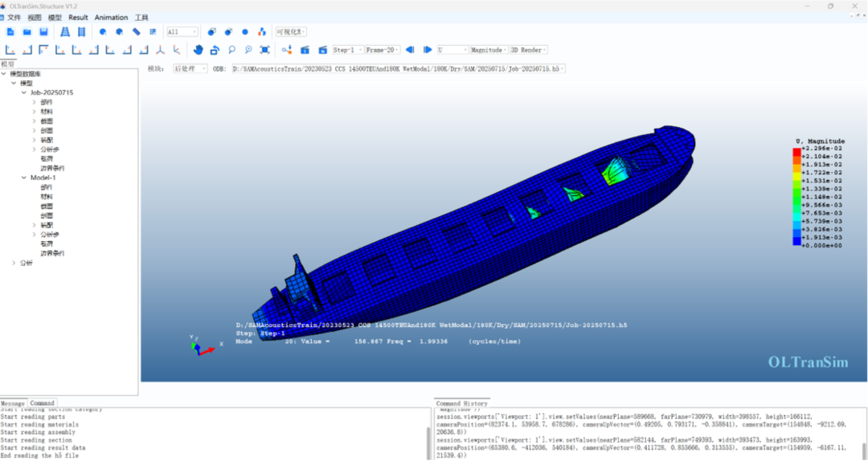Click the open folder icon
The height and width of the screenshot is (462, 868).
point(27,32)
